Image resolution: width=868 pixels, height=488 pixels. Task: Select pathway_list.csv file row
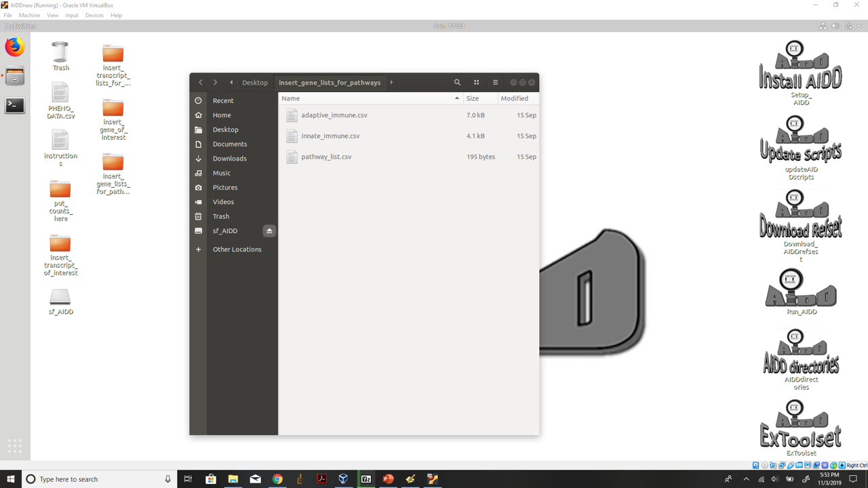click(x=409, y=157)
